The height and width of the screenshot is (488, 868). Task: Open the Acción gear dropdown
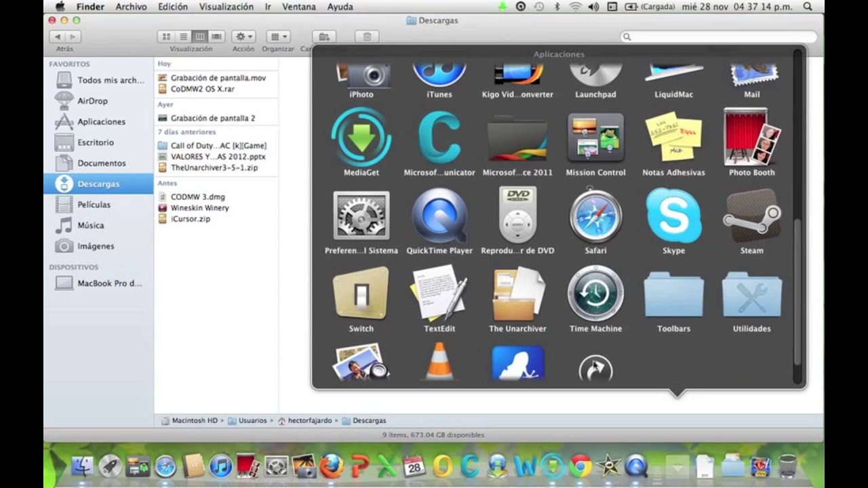click(x=243, y=37)
